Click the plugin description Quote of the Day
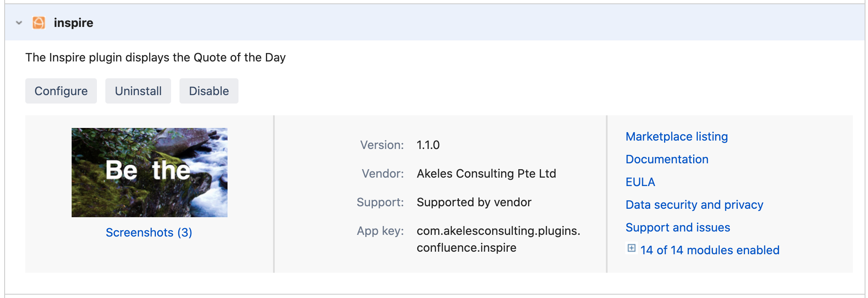The height and width of the screenshot is (298, 868). click(155, 57)
